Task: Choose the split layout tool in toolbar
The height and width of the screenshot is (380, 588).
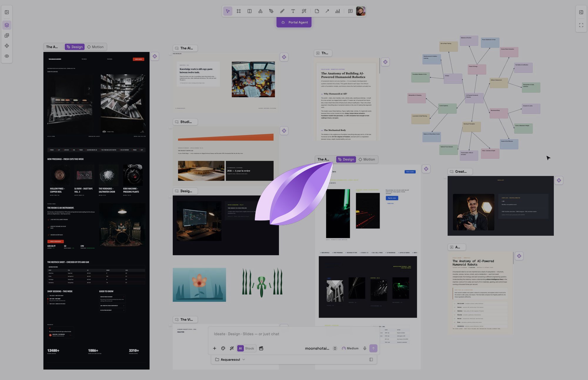Action: tap(250, 11)
